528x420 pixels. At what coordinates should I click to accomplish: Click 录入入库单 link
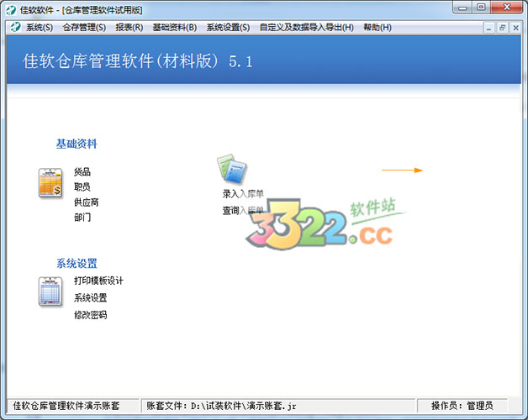243,194
